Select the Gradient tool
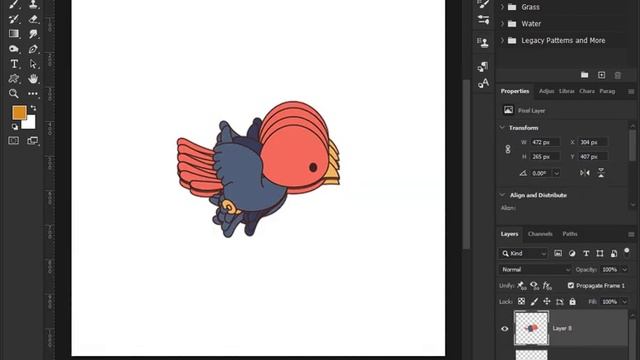The image size is (640, 360). (x=14, y=34)
